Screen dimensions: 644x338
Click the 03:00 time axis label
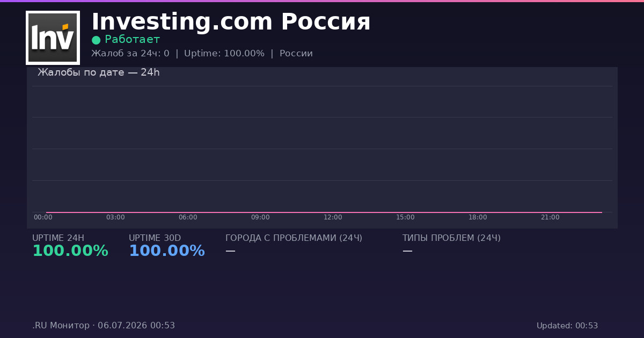tap(115, 217)
